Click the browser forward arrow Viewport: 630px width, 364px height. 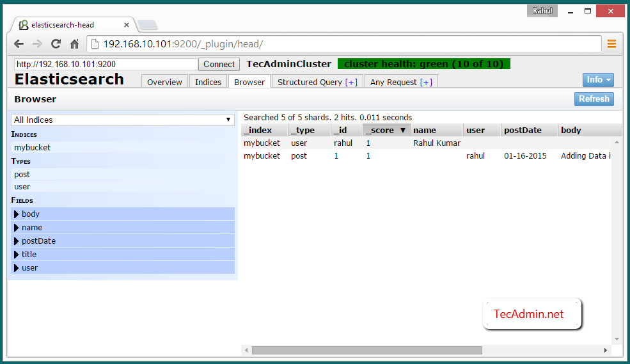click(x=37, y=44)
